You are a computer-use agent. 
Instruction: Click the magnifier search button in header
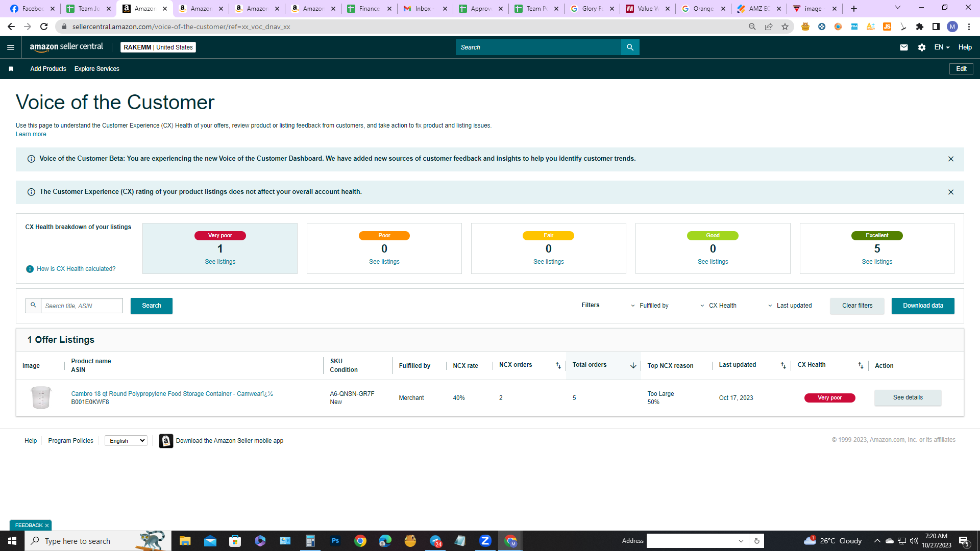[630, 47]
